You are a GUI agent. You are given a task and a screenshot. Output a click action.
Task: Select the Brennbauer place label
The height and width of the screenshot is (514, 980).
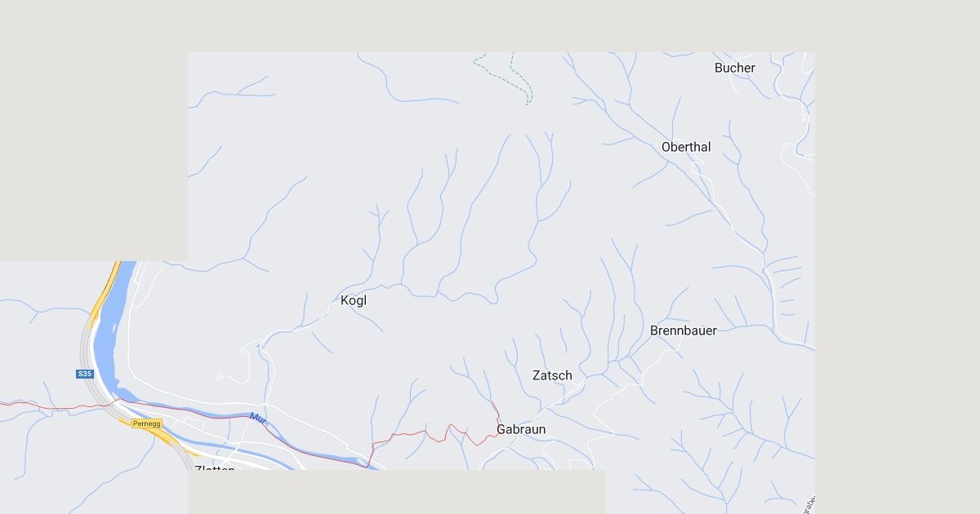684,330
